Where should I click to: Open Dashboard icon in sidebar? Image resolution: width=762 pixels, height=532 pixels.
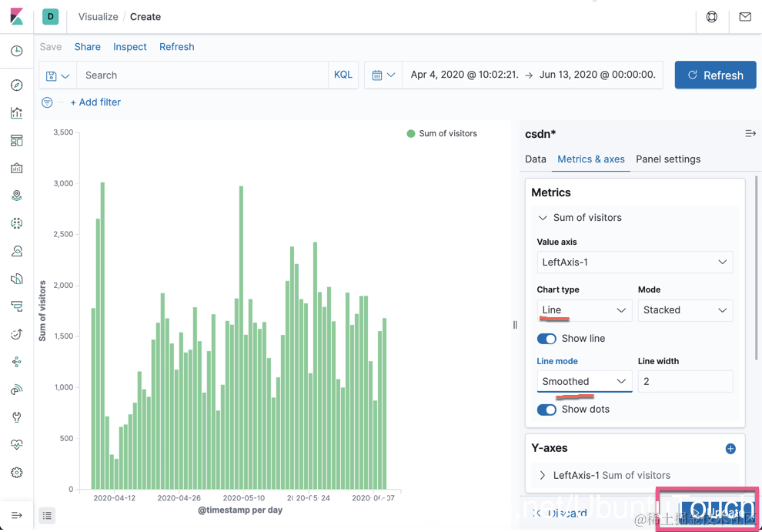pos(16,141)
